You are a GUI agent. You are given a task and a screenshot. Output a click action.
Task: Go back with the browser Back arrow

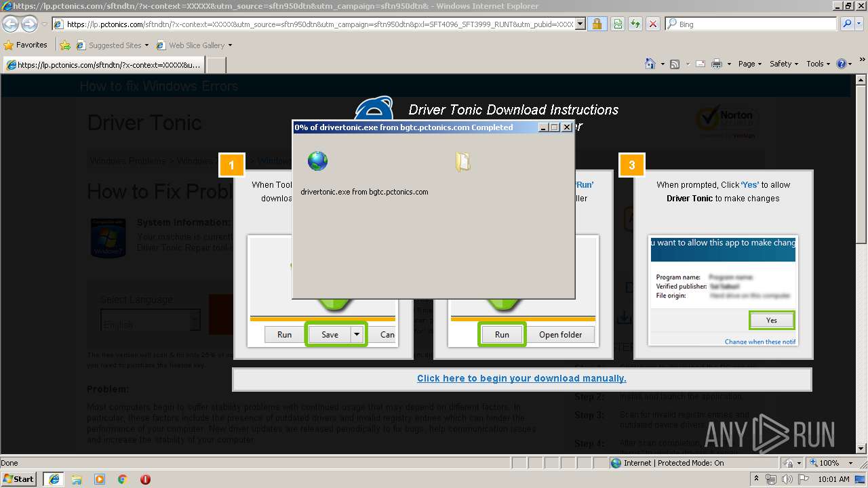(11, 24)
